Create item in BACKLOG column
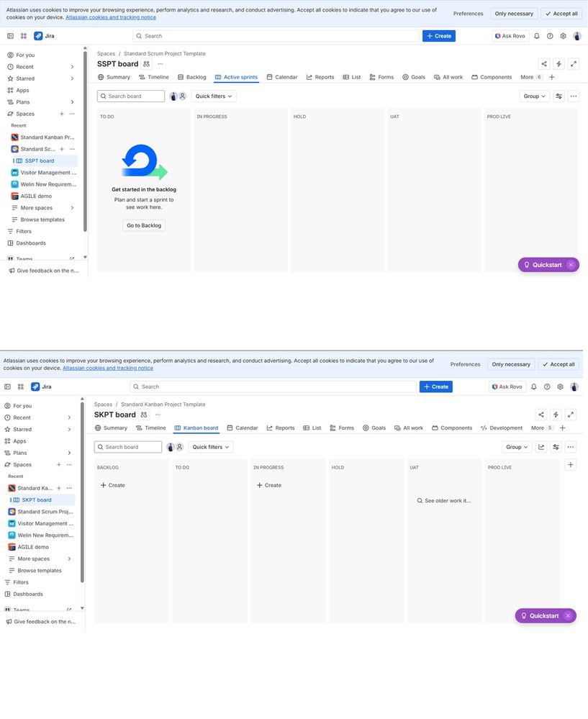This screenshot has width=588, height=719. coord(113,485)
